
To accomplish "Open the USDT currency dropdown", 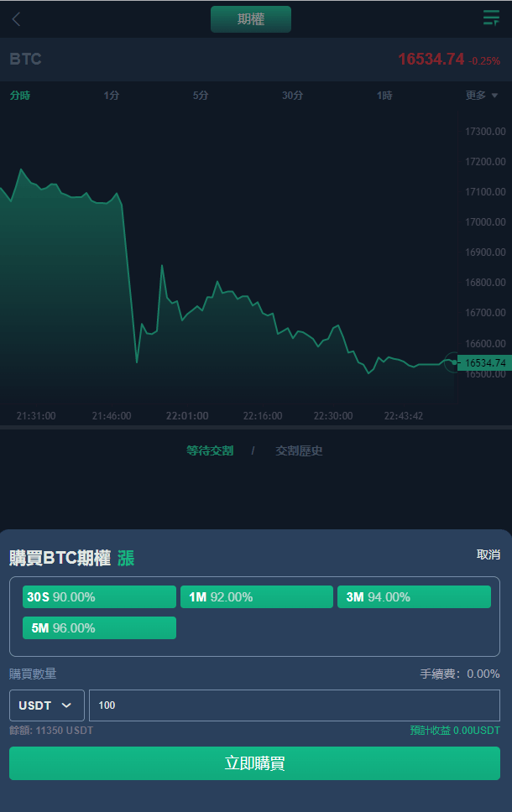I will tap(47, 705).
